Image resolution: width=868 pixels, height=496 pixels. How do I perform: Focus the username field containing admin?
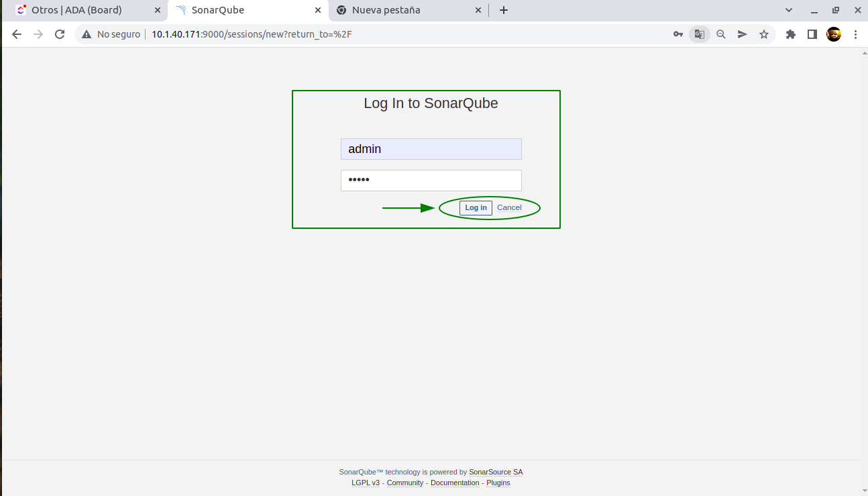point(431,149)
